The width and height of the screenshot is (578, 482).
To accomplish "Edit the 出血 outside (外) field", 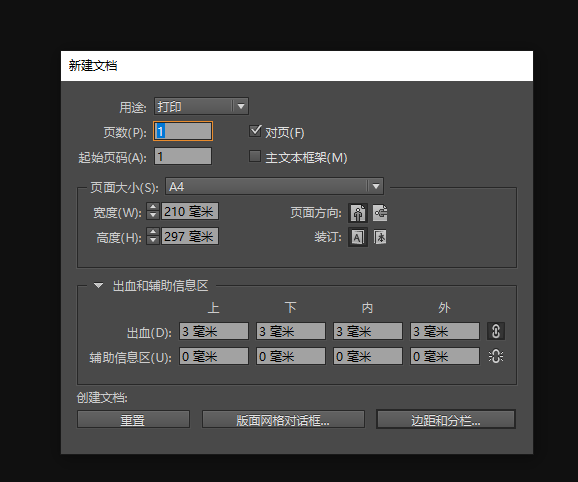I will (x=445, y=331).
